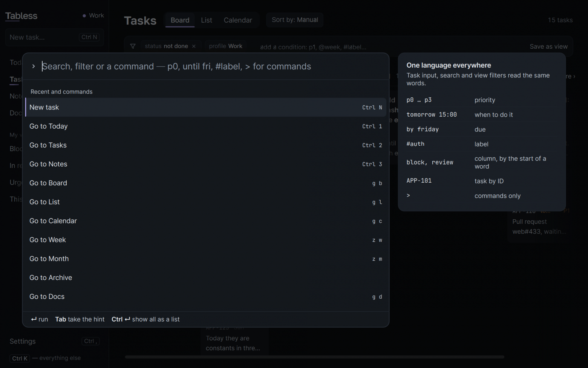Click the chevron prompt icon in command palette
The width and height of the screenshot is (588, 368).
(x=34, y=66)
